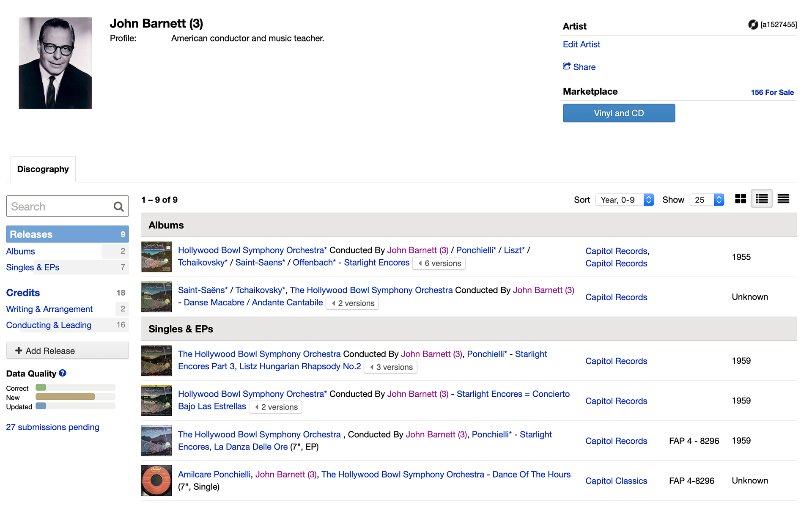
Task: Expand 6 versions of Starlight Encores album
Action: (x=439, y=263)
